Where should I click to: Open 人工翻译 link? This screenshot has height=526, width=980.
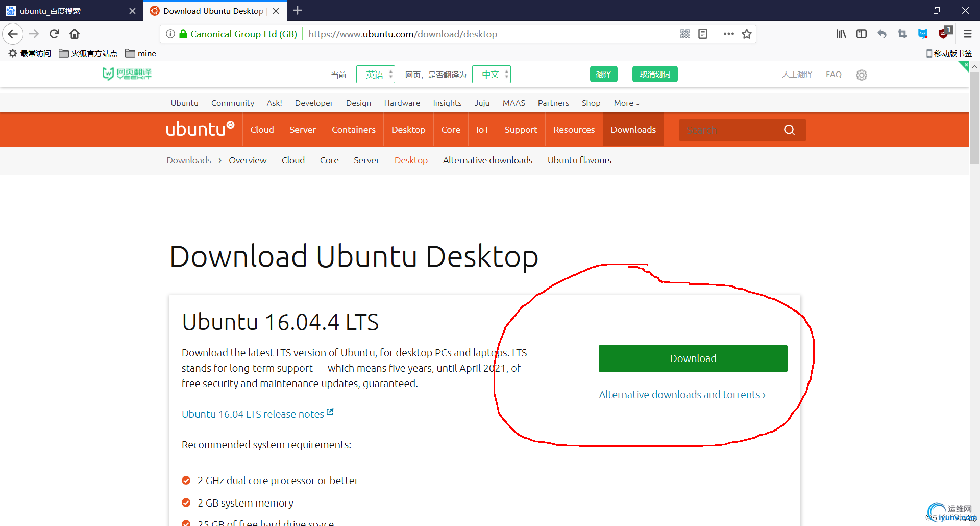coord(797,75)
